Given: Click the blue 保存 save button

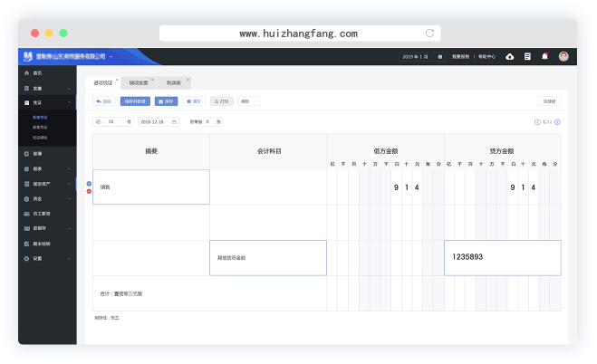Looking at the screenshot, I should point(166,101).
